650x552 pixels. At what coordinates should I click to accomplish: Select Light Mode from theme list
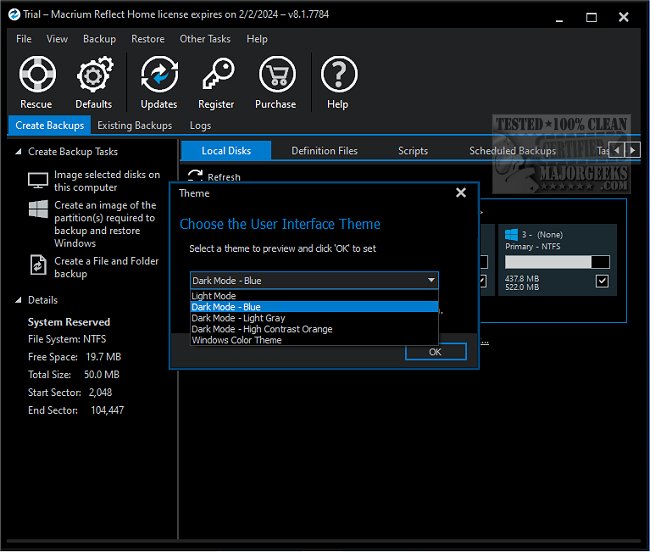click(214, 296)
